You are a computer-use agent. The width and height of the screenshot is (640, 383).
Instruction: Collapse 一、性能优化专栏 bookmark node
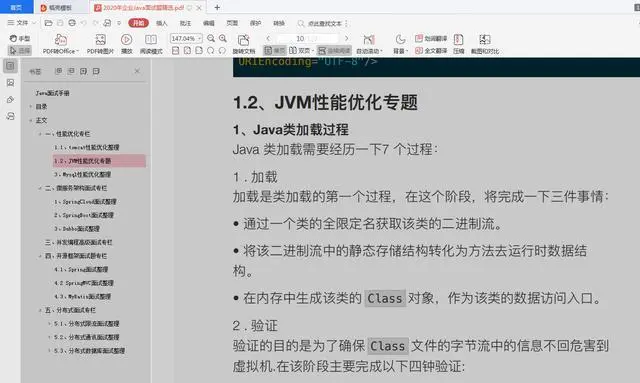40,134
